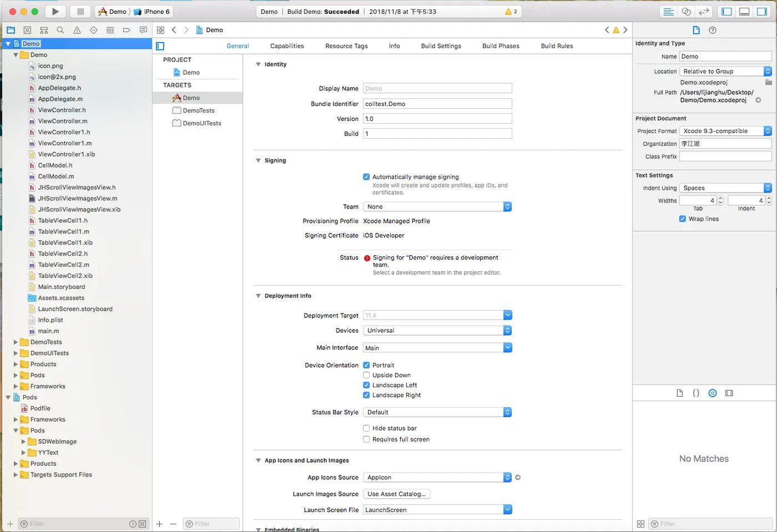The width and height of the screenshot is (777, 532).
Task: Show the Quick Help inspector
Action: (713, 30)
